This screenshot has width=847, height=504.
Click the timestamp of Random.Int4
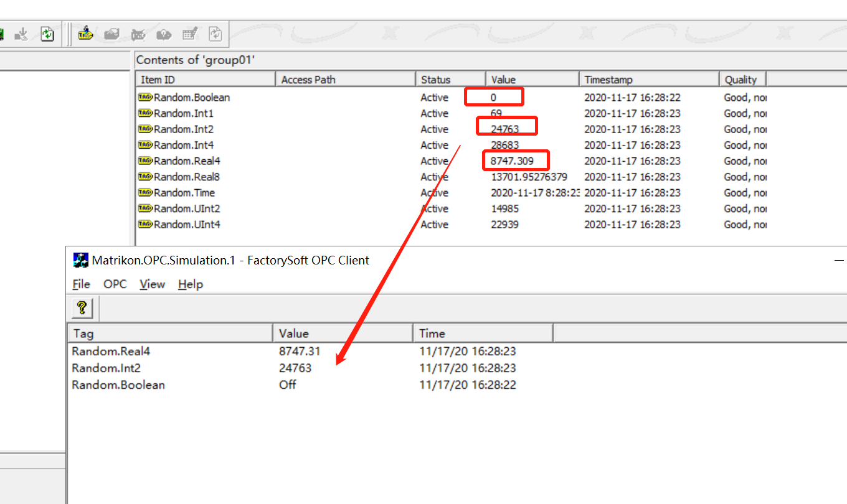632,145
